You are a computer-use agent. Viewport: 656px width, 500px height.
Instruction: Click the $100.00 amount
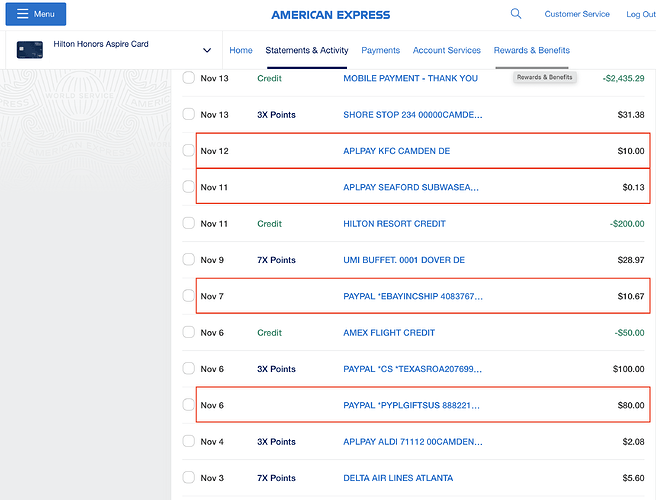tap(628, 369)
